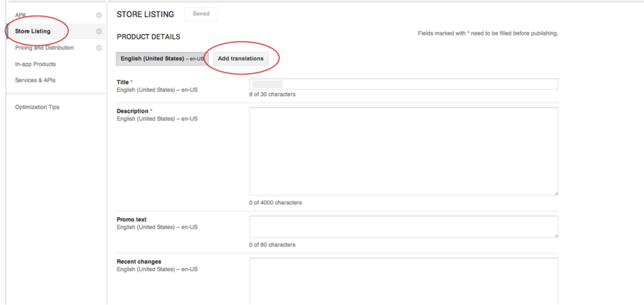
Task: Click the Promo text field corner handle
Action: [556, 235]
